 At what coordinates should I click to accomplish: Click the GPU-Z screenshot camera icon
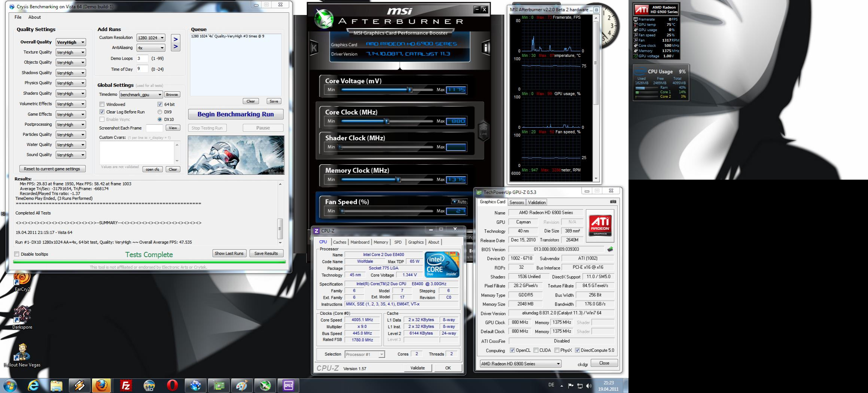coord(613,202)
